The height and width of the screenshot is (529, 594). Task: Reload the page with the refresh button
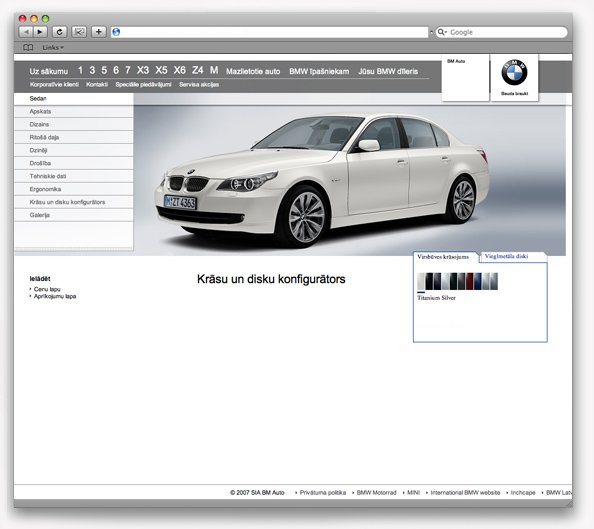click(x=59, y=32)
